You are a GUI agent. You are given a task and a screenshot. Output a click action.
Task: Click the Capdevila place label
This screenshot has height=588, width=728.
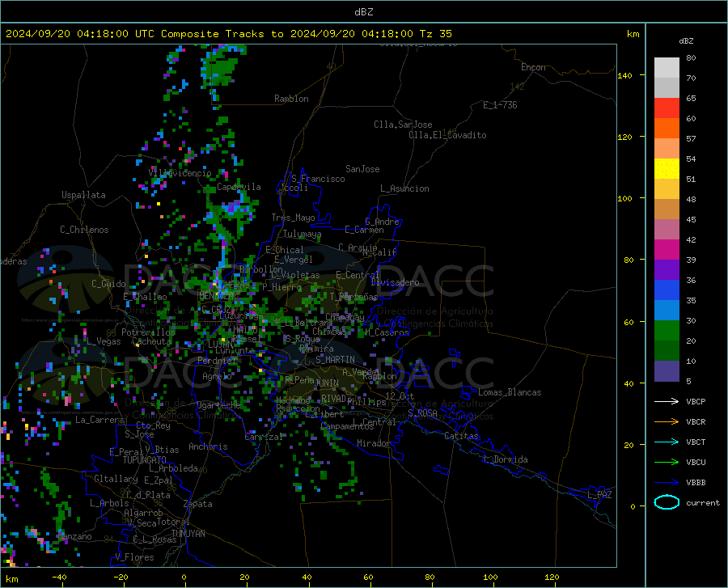(x=239, y=187)
